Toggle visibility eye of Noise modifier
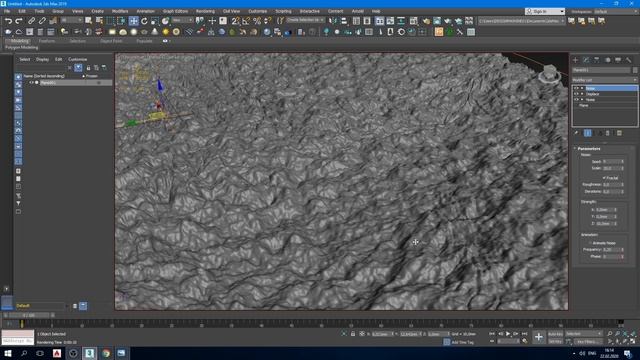 click(576, 88)
